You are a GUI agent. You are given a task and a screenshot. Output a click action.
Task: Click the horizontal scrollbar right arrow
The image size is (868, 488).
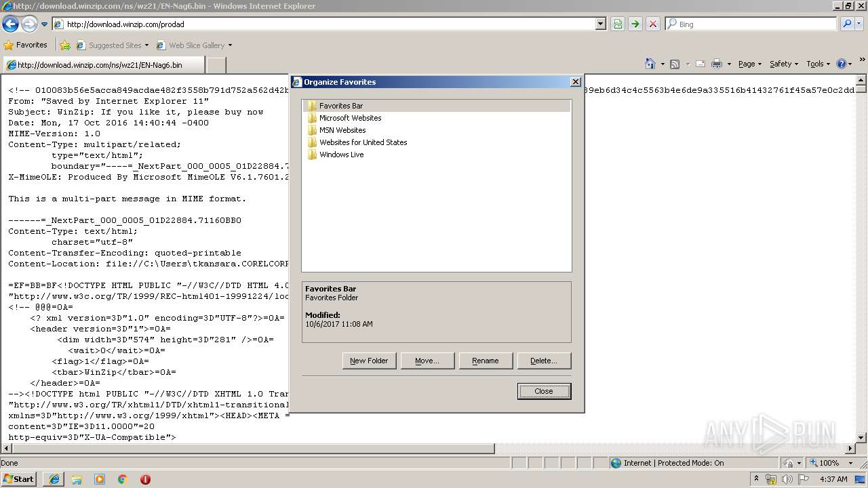pyautogui.click(x=850, y=449)
